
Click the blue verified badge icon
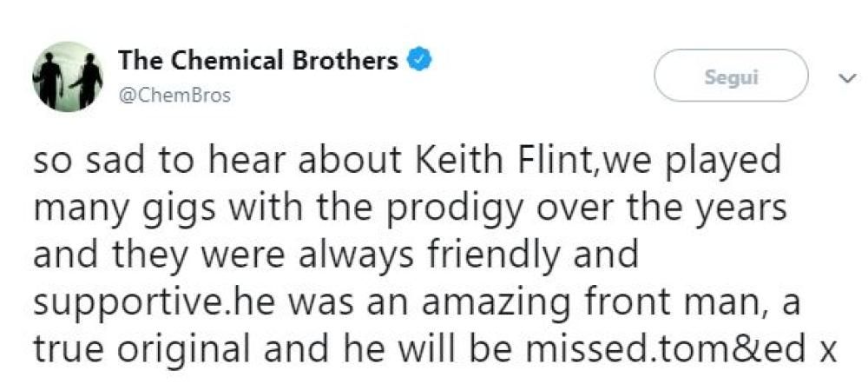(420, 61)
